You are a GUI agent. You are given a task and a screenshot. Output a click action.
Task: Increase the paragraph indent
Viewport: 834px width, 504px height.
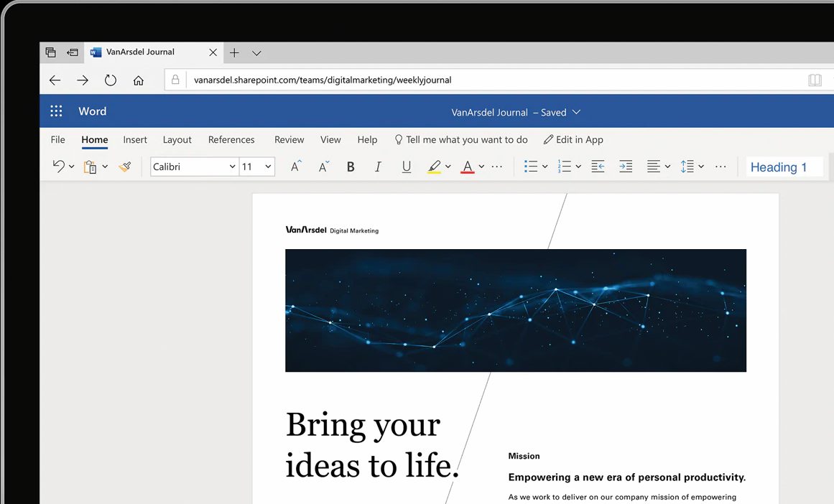point(626,167)
